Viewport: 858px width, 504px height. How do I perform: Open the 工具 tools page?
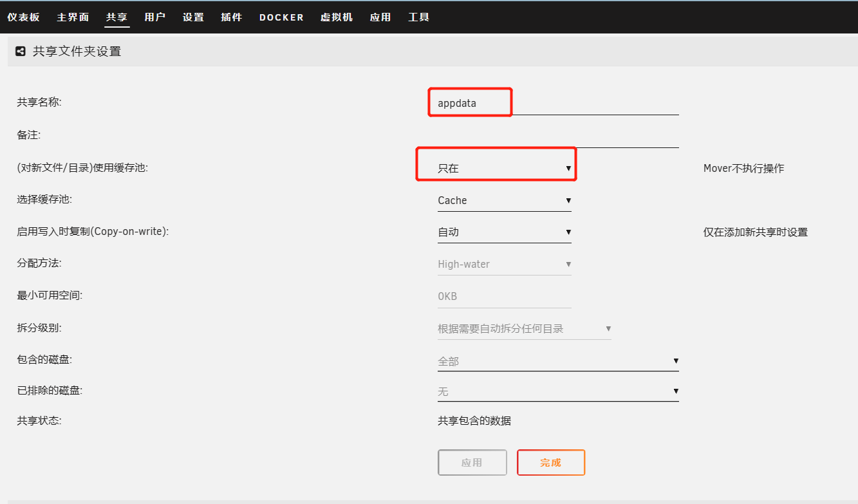point(419,17)
